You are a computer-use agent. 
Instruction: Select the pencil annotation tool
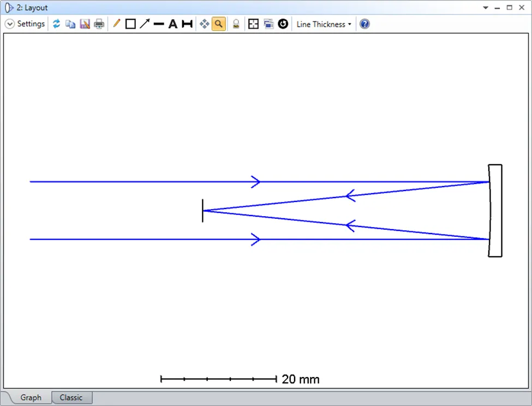tap(116, 24)
